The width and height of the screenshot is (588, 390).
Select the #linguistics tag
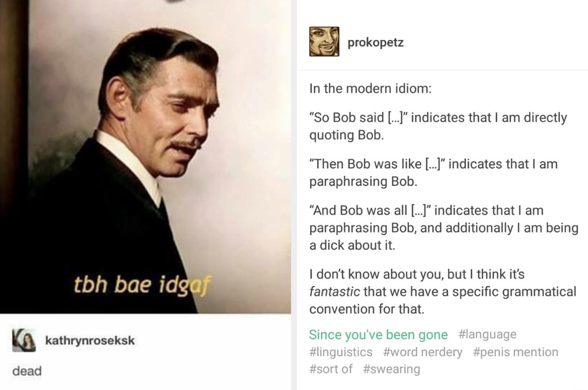[341, 352]
